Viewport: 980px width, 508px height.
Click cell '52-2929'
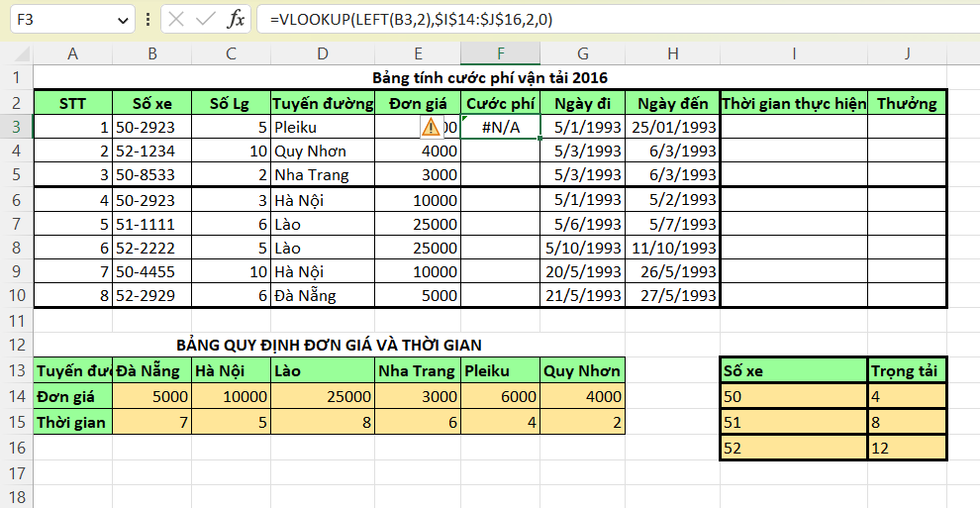(x=151, y=295)
